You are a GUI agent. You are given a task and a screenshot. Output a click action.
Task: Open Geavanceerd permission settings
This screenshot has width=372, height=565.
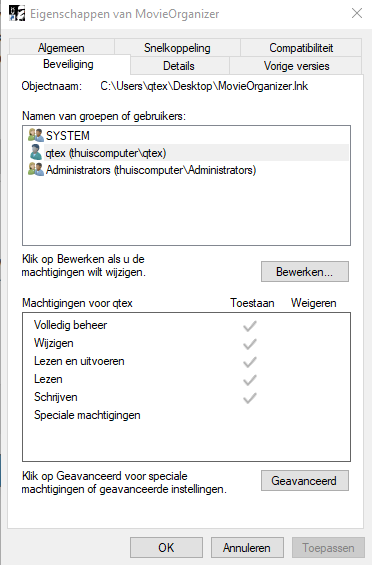point(305,480)
